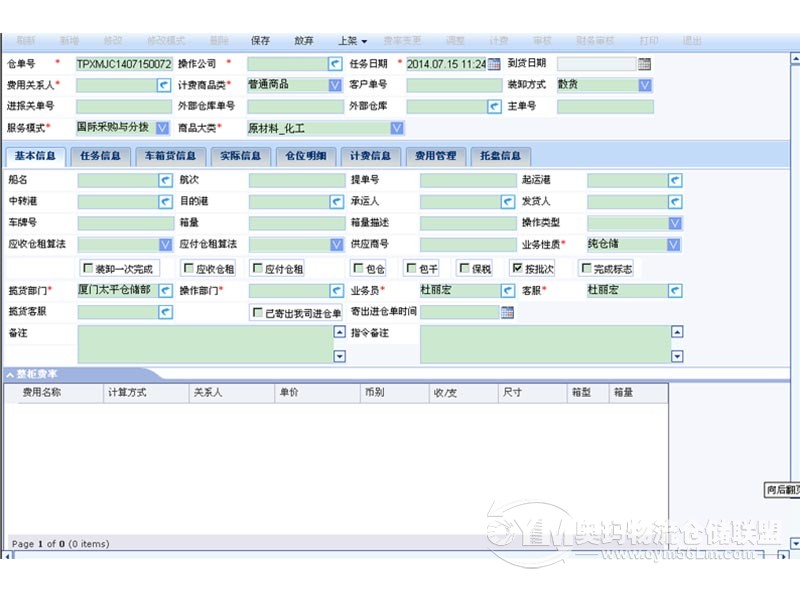Screen dimensions: 800x600
Task: Click the 指令备注 box scroll-down arrow
Action: coord(677,356)
